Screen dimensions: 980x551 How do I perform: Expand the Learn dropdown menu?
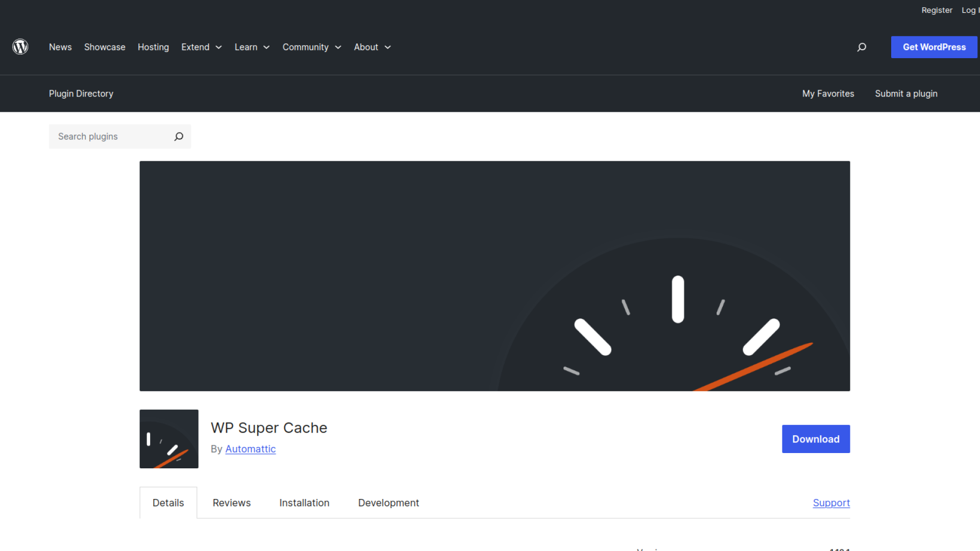[252, 47]
